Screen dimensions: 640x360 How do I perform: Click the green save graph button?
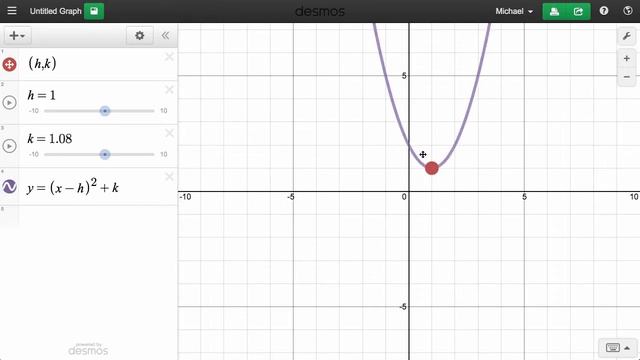pyautogui.click(x=94, y=11)
